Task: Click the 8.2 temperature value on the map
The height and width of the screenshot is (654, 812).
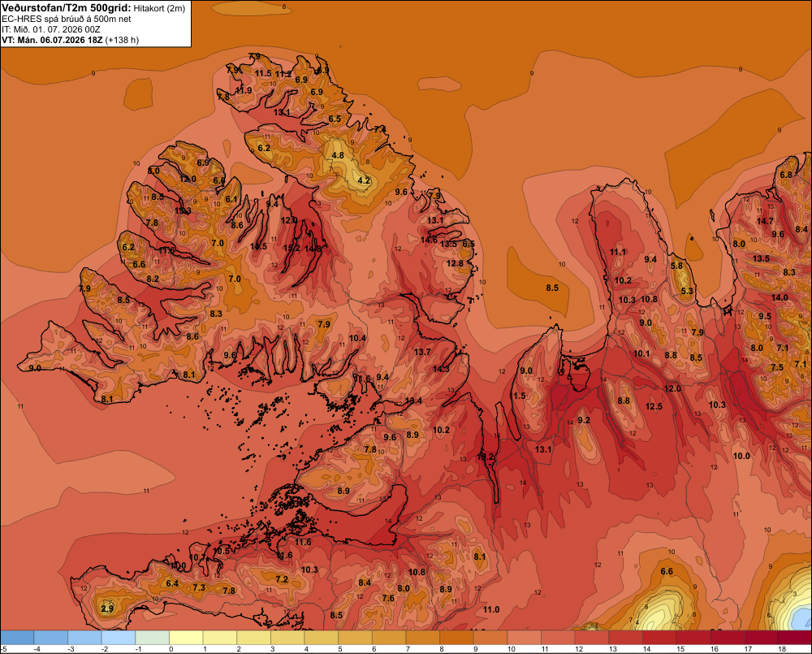Action: [x=153, y=279]
